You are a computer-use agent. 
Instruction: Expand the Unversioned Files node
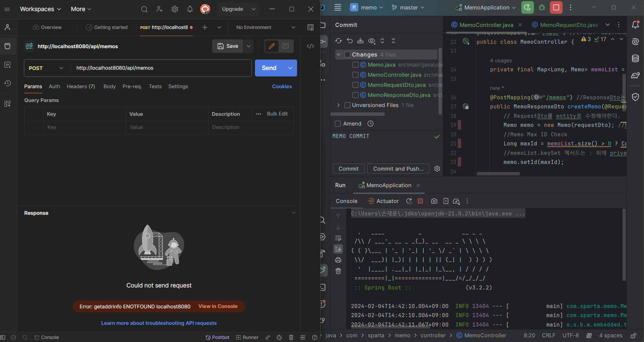click(339, 105)
